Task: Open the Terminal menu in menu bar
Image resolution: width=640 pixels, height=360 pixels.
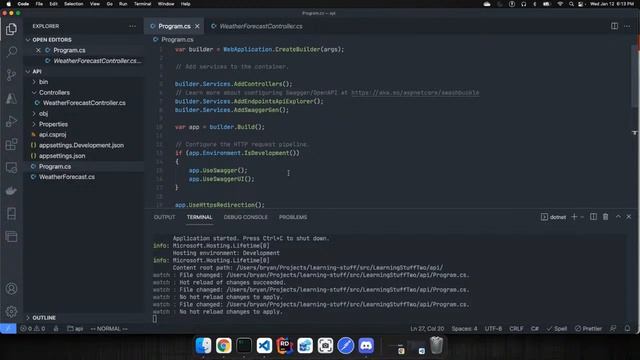Action: coord(142,4)
